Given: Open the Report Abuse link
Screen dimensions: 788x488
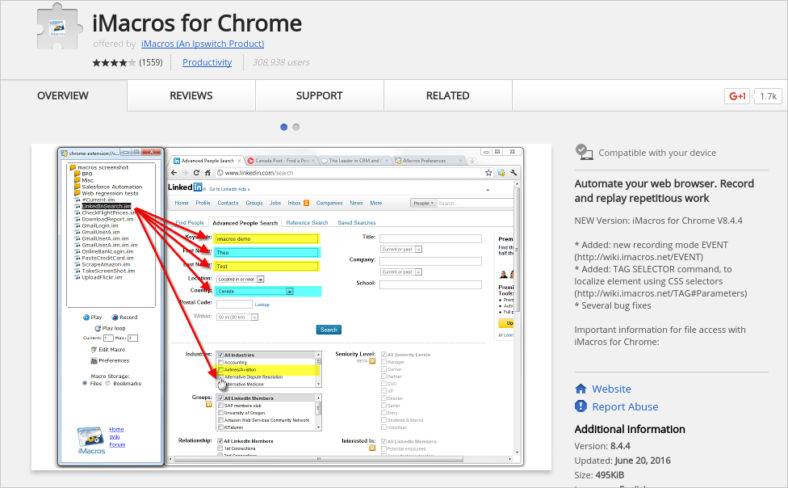Looking at the screenshot, I should (x=625, y=407).
